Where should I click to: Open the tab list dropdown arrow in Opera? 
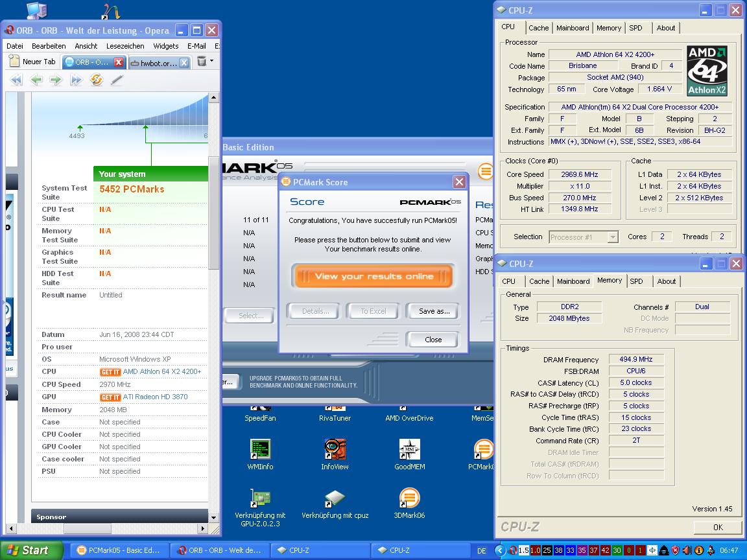tap(212, 61)
